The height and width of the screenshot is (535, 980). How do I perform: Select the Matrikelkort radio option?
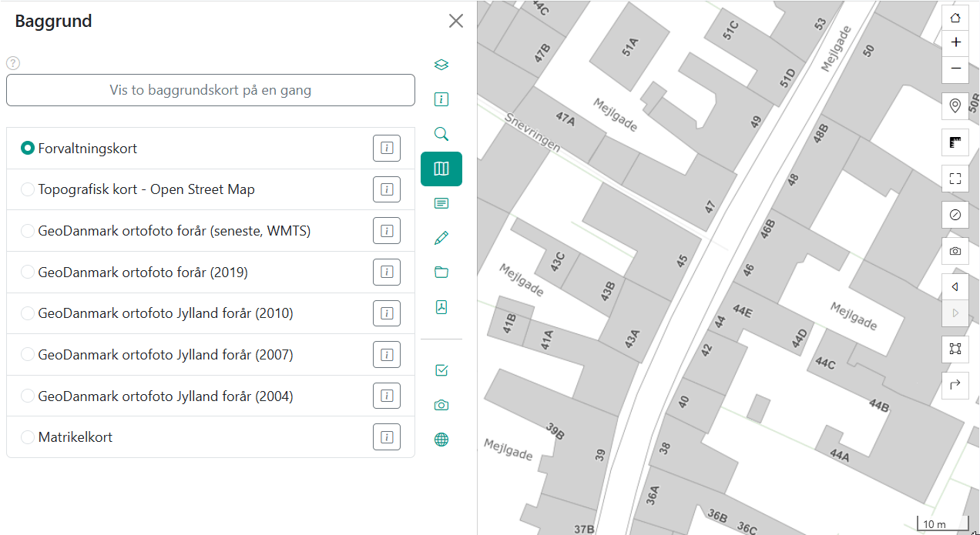(28, 437)
